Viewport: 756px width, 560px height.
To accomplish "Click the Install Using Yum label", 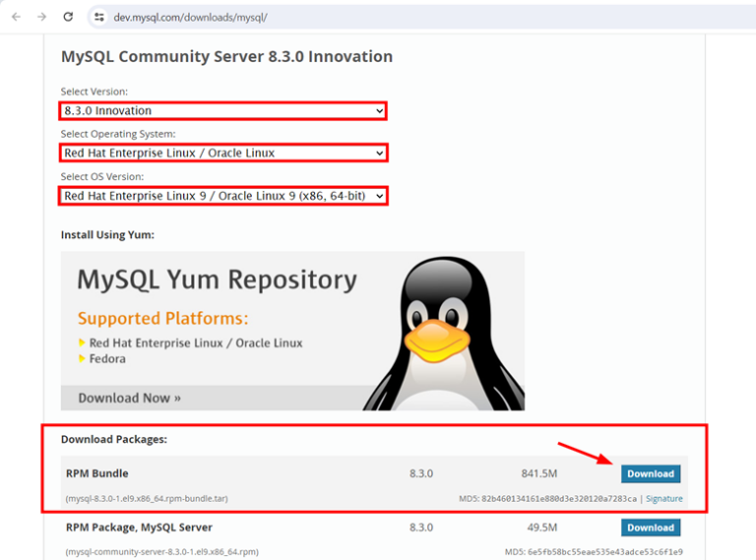I will [107, 235].
